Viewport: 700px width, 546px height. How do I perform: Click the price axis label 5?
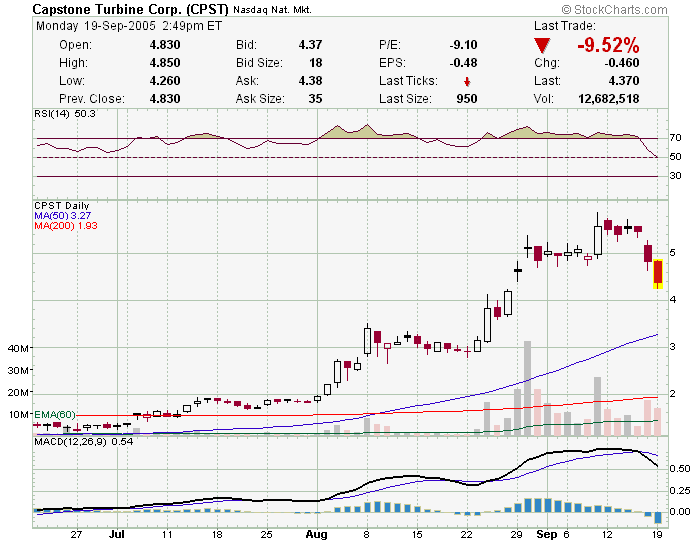[673, 253]
